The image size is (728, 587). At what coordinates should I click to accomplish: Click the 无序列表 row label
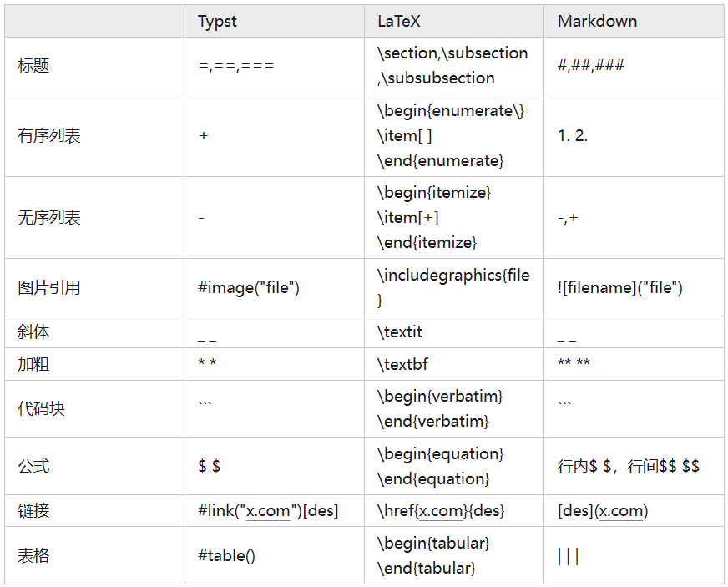click(x=49, y=218)
